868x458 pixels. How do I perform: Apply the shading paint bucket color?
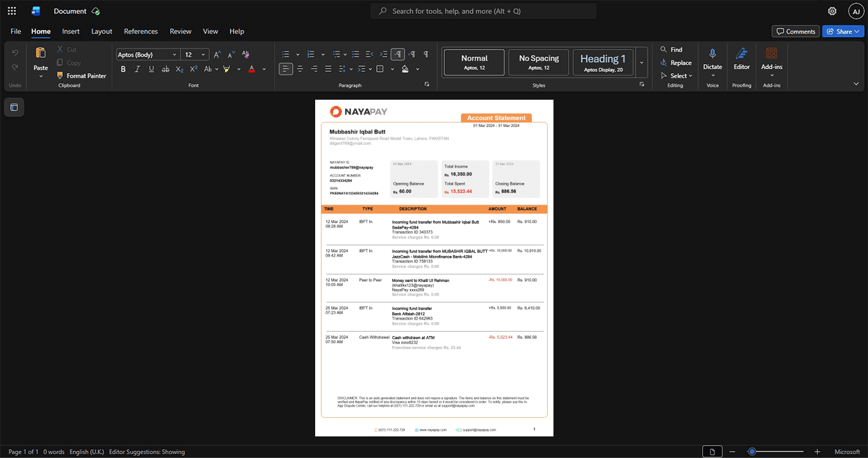point(405,69)
